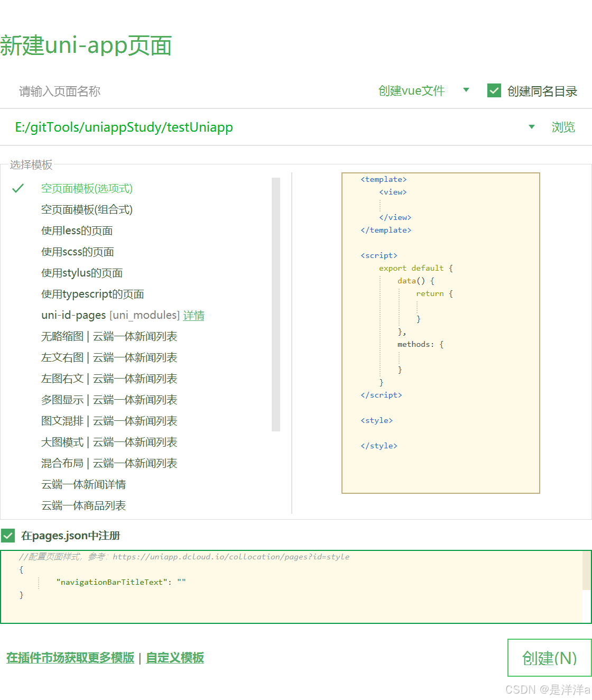Select 无略缩图 | 云端一体新闻列表 template
The image size is (592, 700).
tap(109, 336)
